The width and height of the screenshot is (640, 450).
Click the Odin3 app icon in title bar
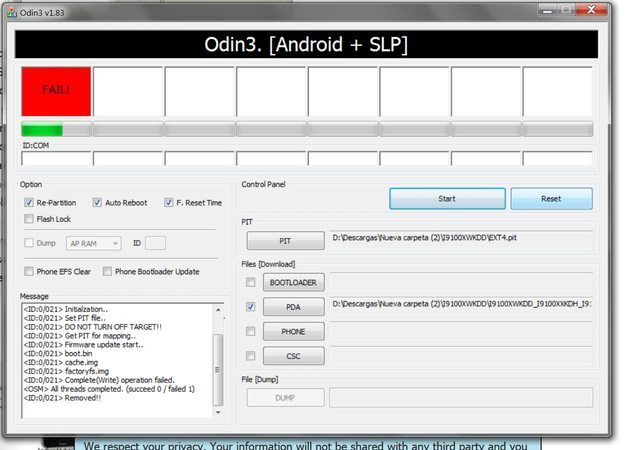coord(12,13)
